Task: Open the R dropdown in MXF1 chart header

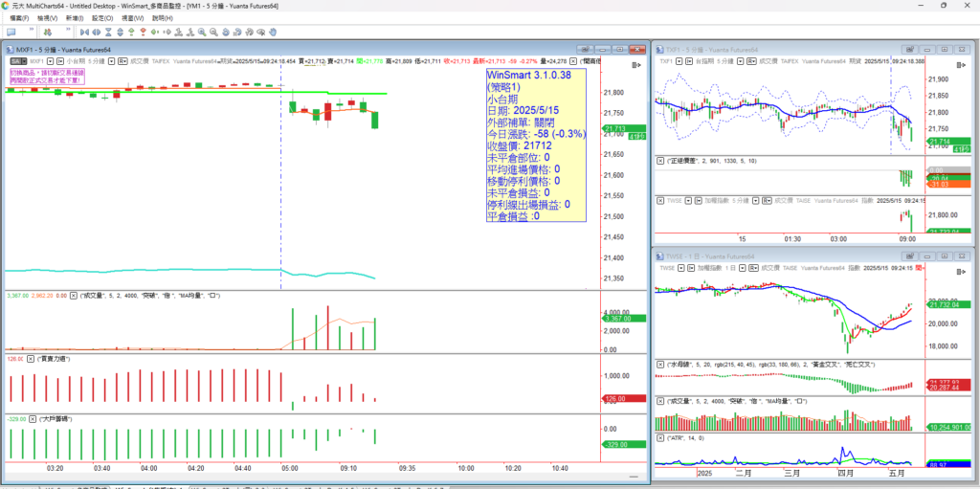Action: click(123, 61)
